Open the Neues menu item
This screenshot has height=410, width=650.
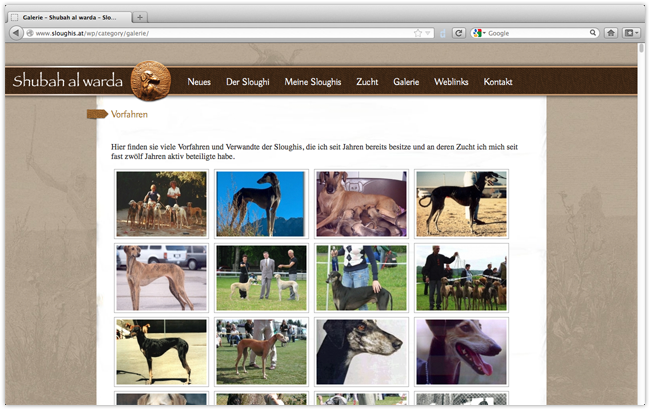(x=199, y=82)
